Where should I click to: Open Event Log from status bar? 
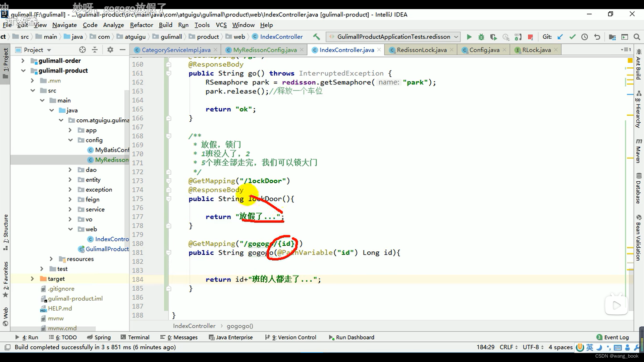click(612, 337)
